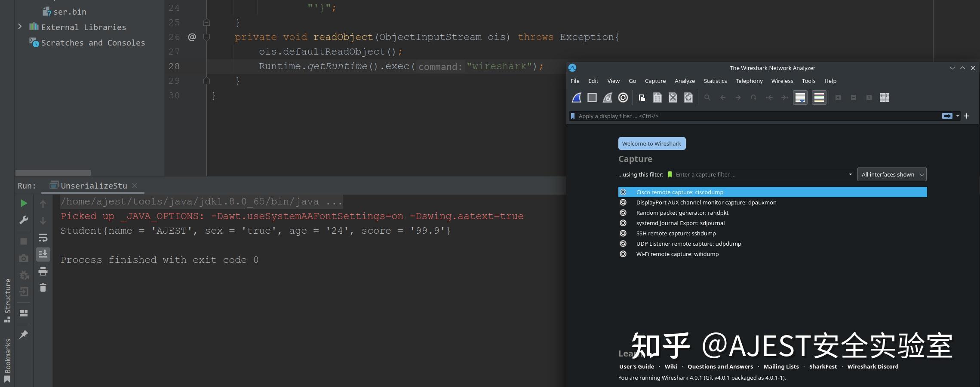Click Save this capture file icon
This screenshot has width=980, height=387.
coord(657,98)
